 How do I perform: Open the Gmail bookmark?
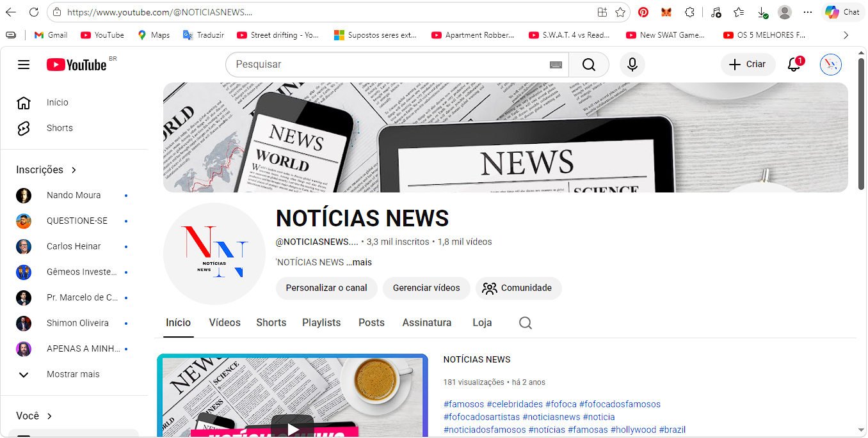(x=51, y=35)
